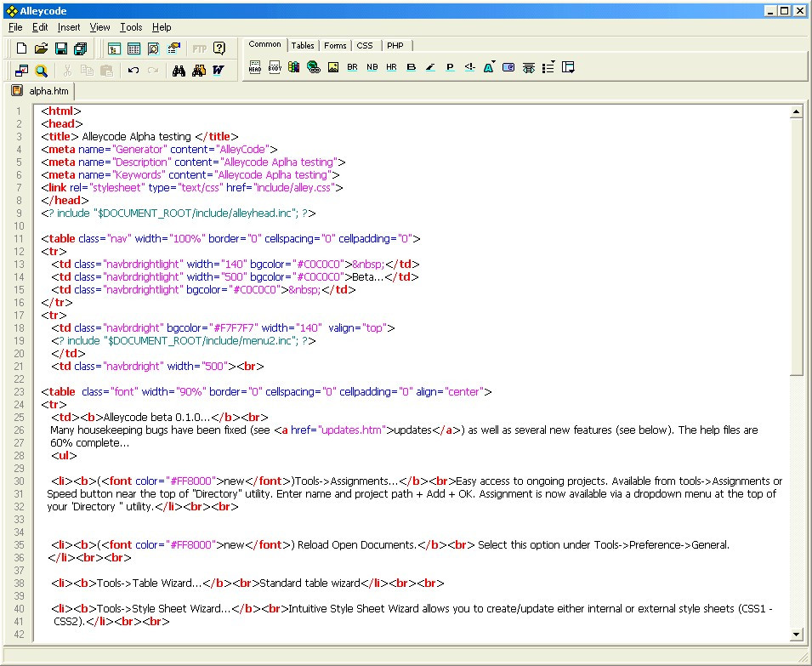This screenshot has height=666, width=812.
Task: Click the "#F7F7F7" bgcolor value
Action: pyautogui.click(x=234, y=327)
